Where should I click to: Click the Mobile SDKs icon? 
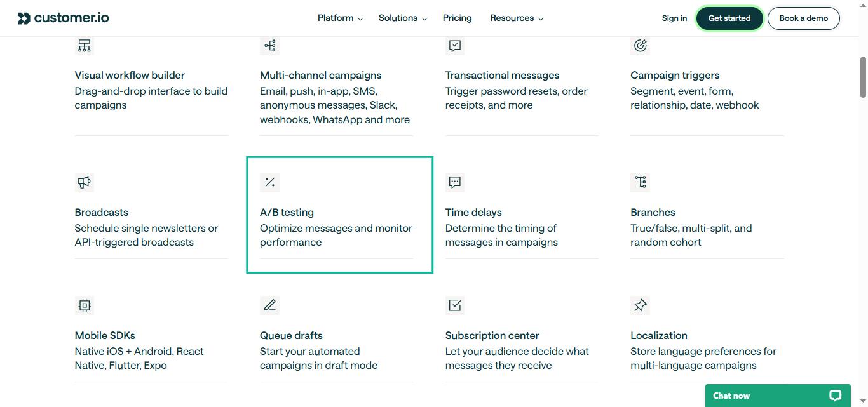tap(84, 305)
